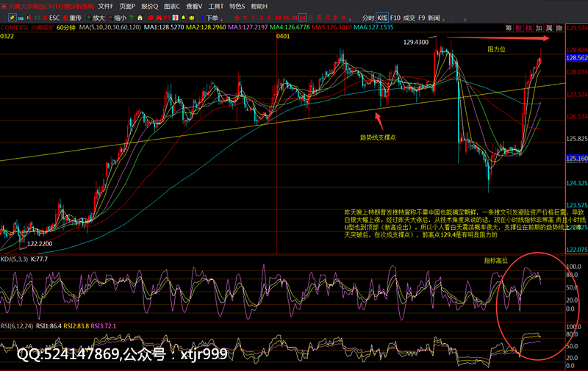This screenshot has height=371, width=588.
Task: Expand the last toolbar overflow arrow
Action: [x=465, y=20]
